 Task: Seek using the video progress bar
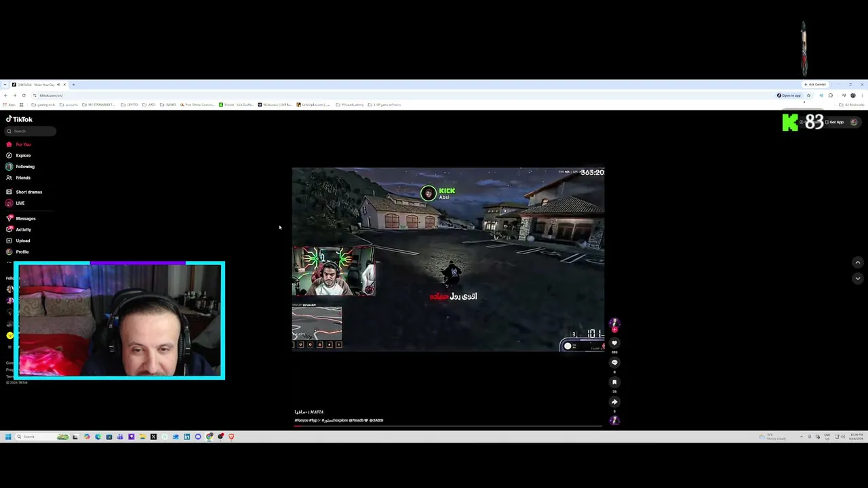pyautogui.click(x=448, y=427)
